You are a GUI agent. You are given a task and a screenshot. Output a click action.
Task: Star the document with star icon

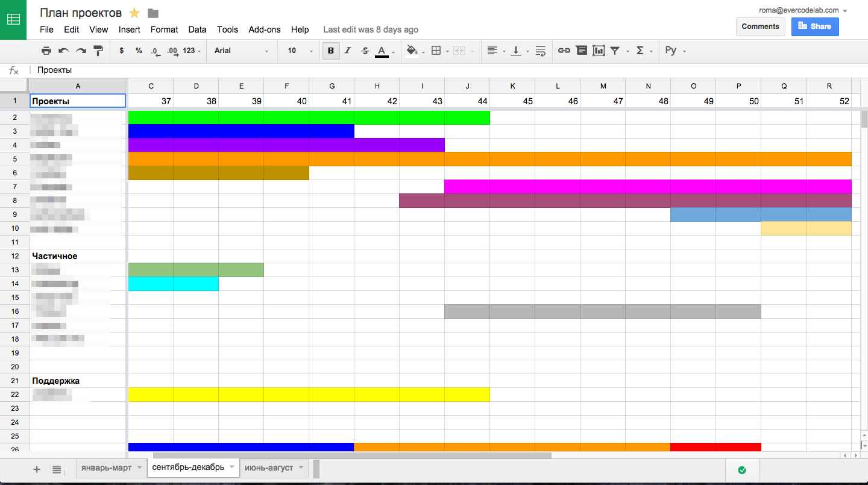click(x=134, y=13)
